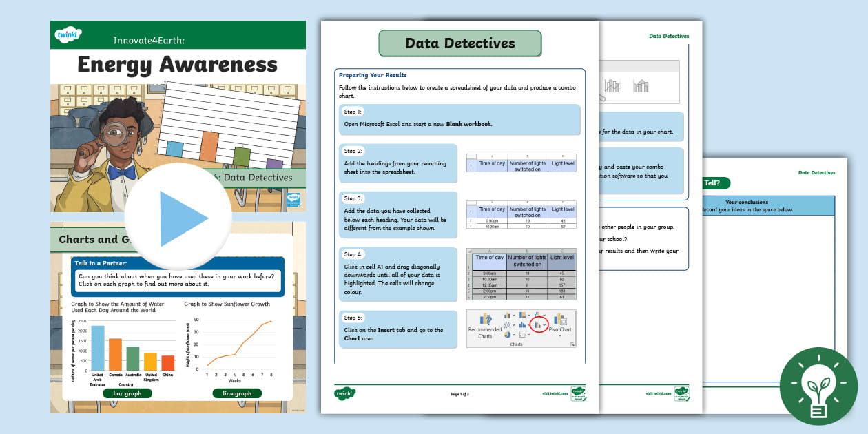Click the highlighted spreadsheet table in Step 4

point(521,275)
